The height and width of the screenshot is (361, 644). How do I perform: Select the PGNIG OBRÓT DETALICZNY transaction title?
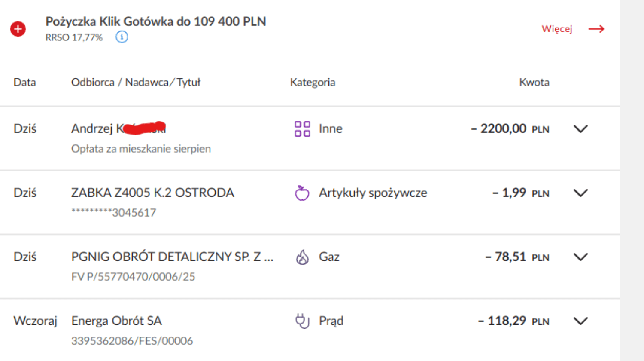pos(172,257)
